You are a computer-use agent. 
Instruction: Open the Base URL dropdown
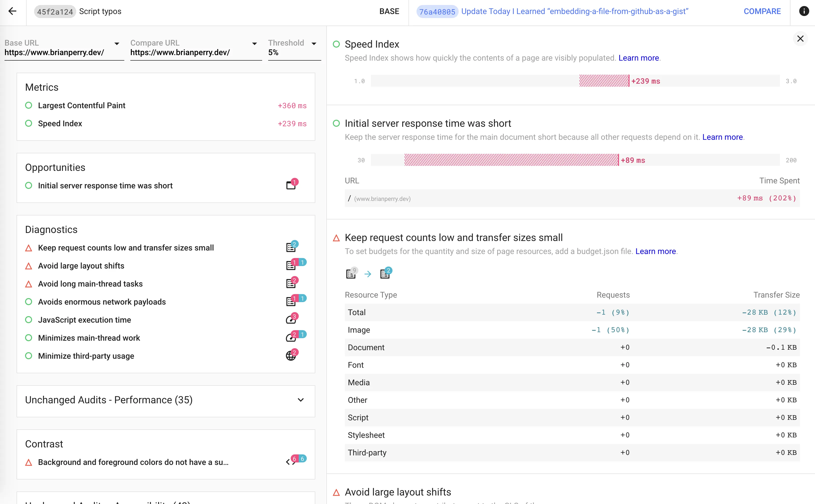pos(117,44)
